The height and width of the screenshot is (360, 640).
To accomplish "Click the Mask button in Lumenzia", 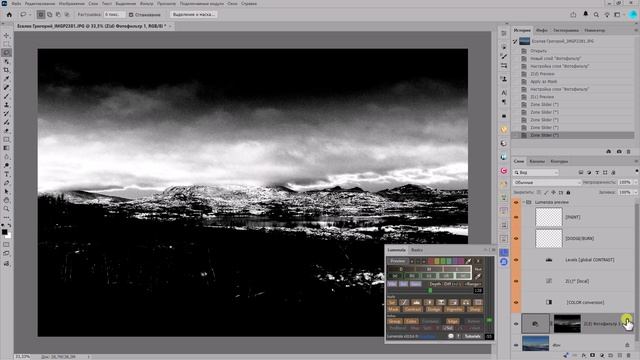I will tap(393, 309).
